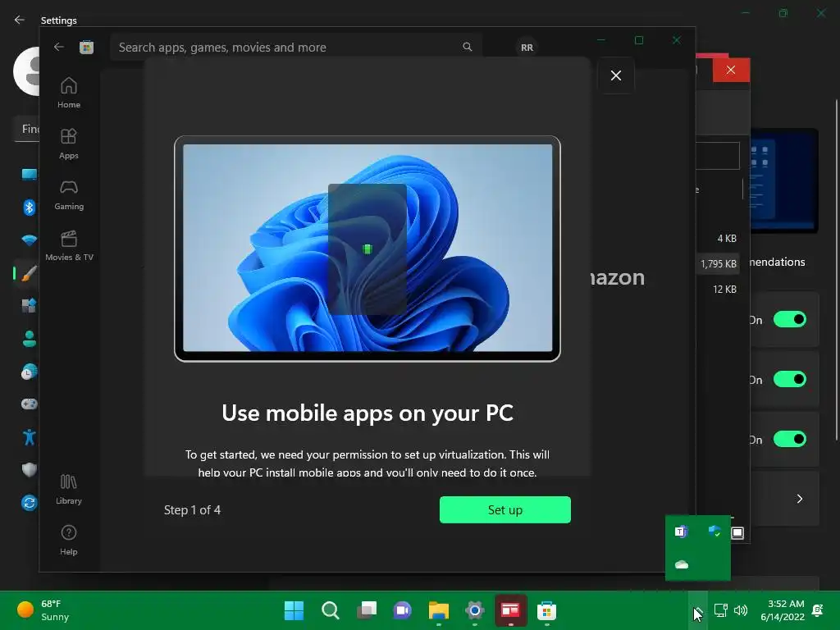This screenshot has width=840, height=630.
Task: Click the Settings find search box
Action: coord(27,129)
